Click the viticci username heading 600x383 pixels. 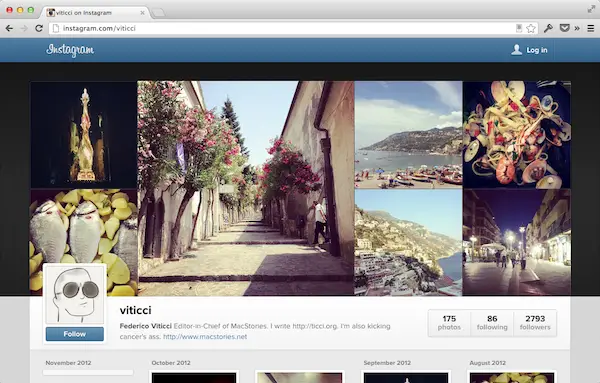pos(135,310)
